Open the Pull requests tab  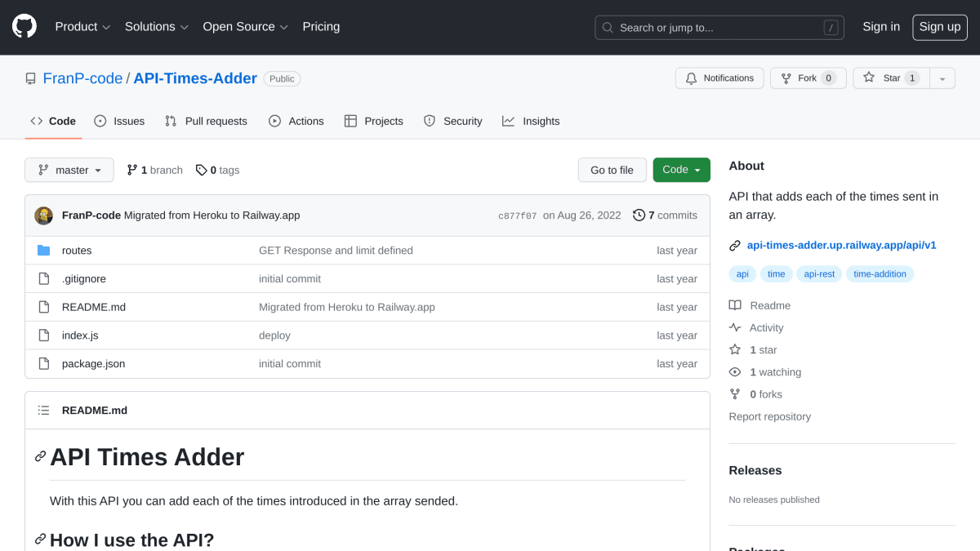click(206, 121)
